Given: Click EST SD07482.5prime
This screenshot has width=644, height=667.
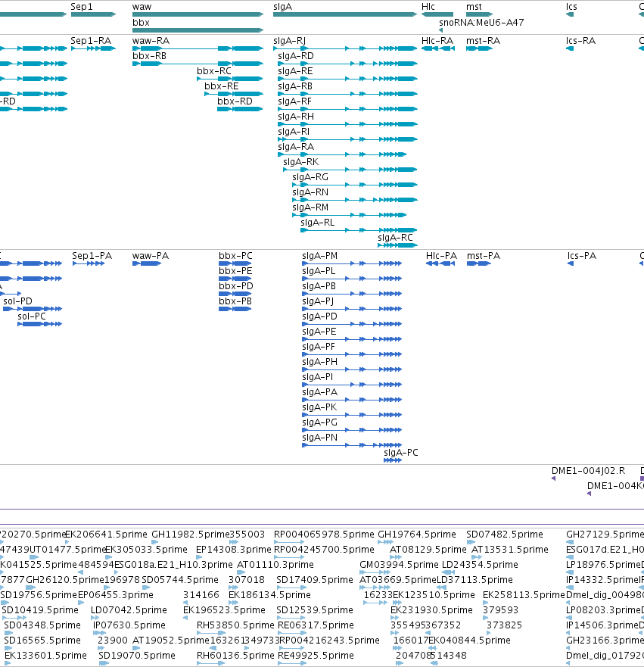Looking at the screenshot, I should click(x=471, y=542).
